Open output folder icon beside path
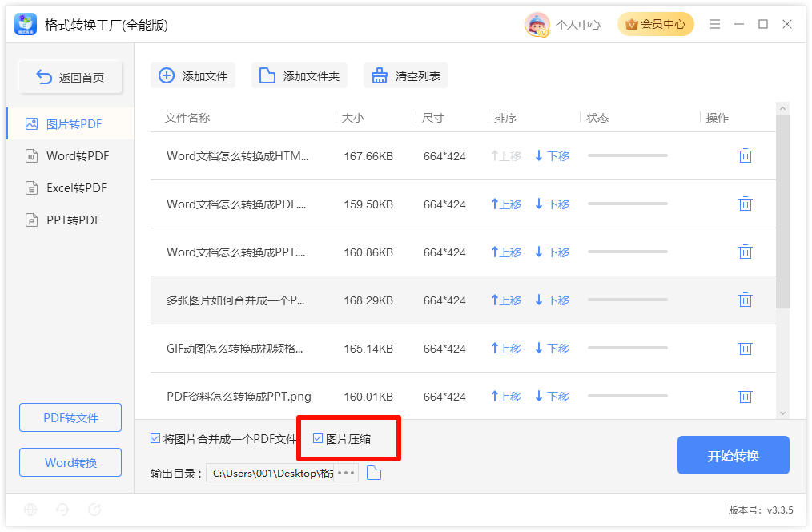 tap(374, 473)
